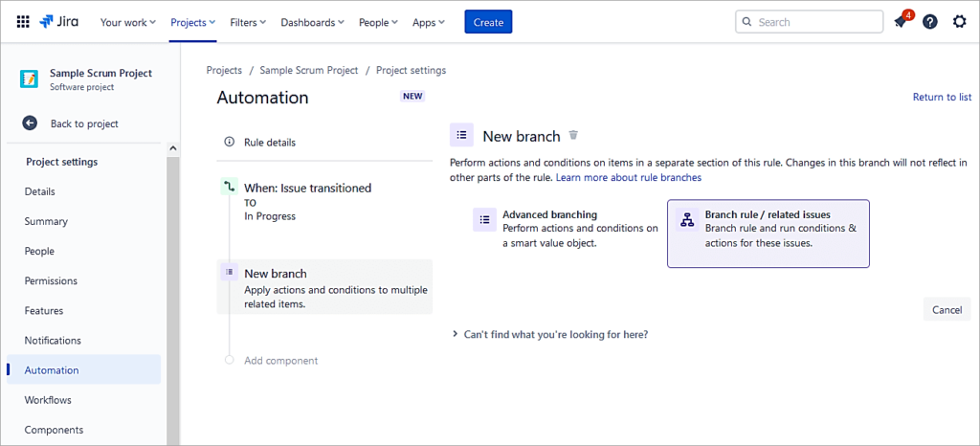Open the app switcher grid icon
The image size is (980, 446).
pos(23,22)
